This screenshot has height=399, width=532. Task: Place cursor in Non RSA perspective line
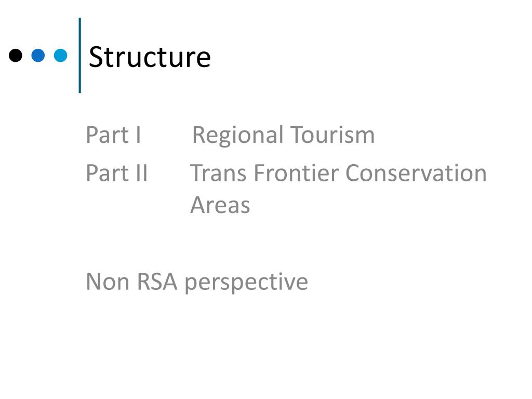click(197, 283)
